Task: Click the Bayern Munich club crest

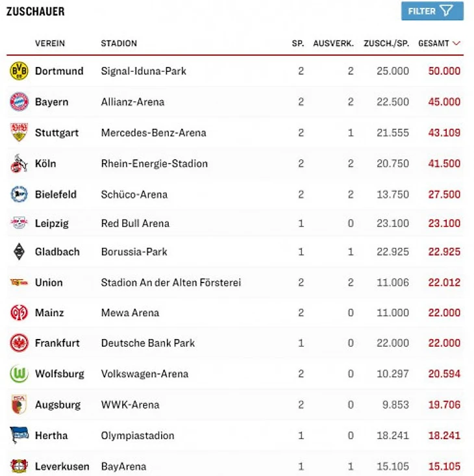Action: [19, 102]
